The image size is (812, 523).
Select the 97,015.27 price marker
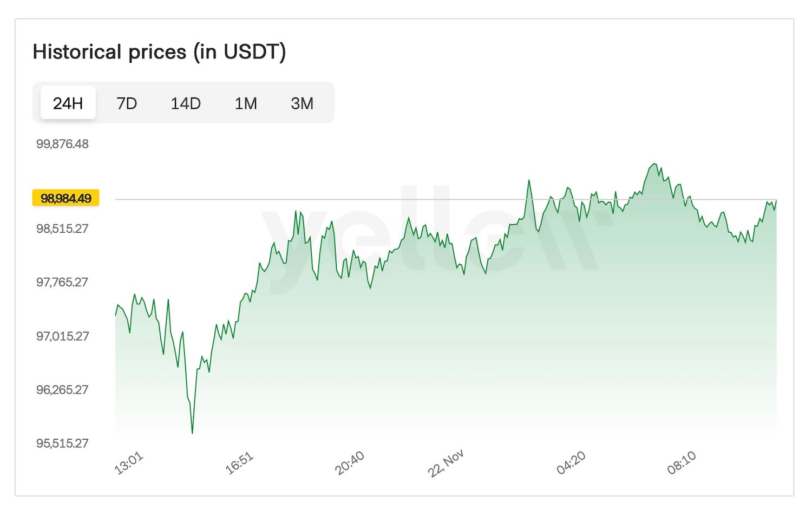tap(64, 336)
